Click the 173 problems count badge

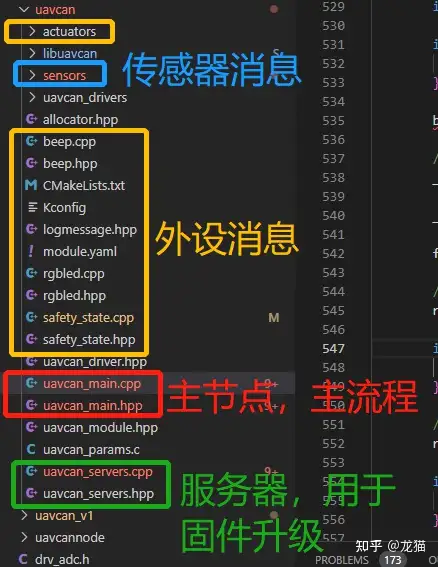[x=393, y=560]
